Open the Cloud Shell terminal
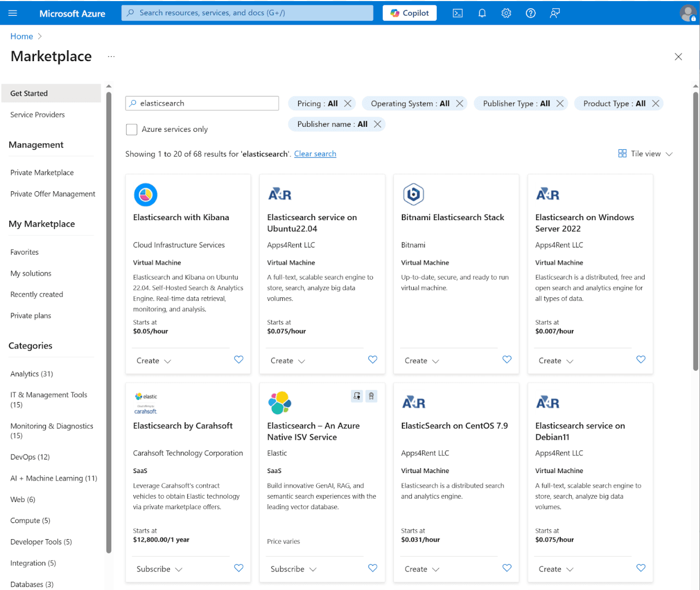700x590 pixels. tap(458, 13)
